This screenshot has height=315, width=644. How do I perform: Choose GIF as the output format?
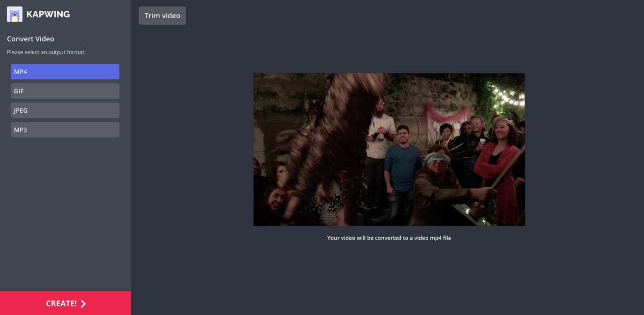tap(65, 91)
